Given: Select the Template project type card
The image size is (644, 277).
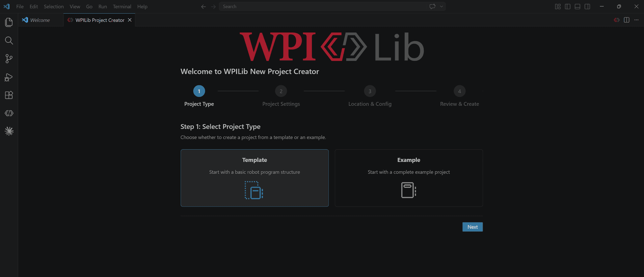Looking at the screenshot, I should [x=254, y=178].
